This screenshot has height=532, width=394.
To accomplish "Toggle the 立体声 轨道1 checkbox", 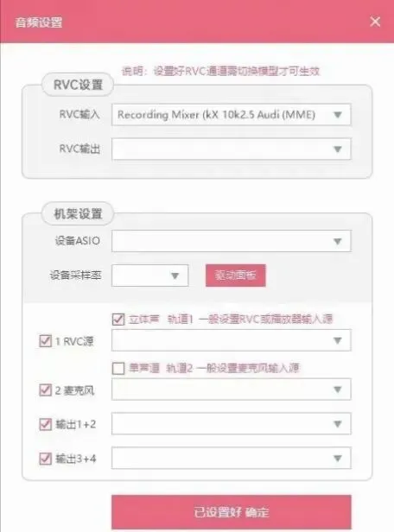I will 118,320.
